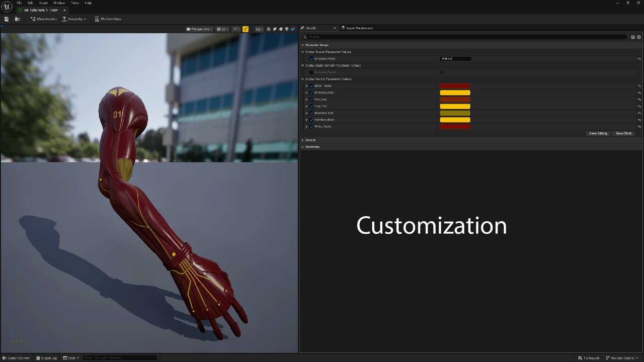The width and height of the screenshot is (644, 362).
Task: Switch to the Details tab
Action: (x=311, y=28)
